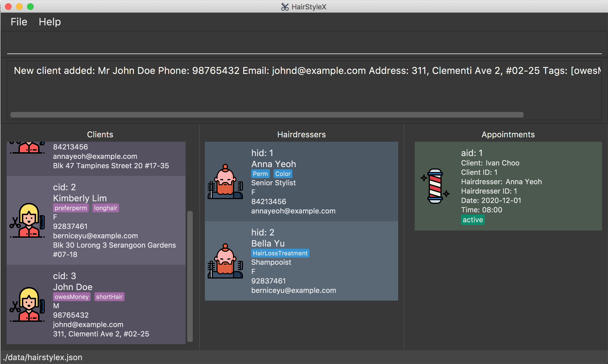
Task: Click 'Blk 30 Lorong 3 Serangoon Gardens' address
Action: [x=114, y=245]
